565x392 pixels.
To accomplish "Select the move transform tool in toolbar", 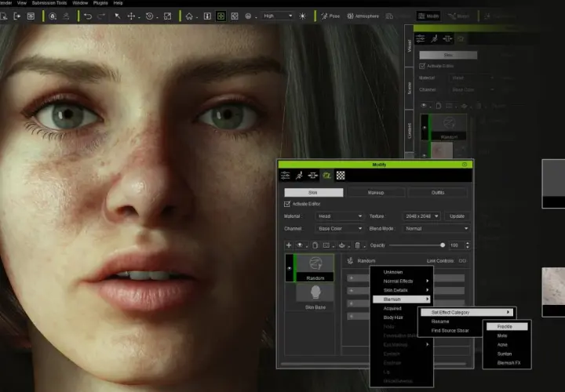I will click(x=131, y=16).
